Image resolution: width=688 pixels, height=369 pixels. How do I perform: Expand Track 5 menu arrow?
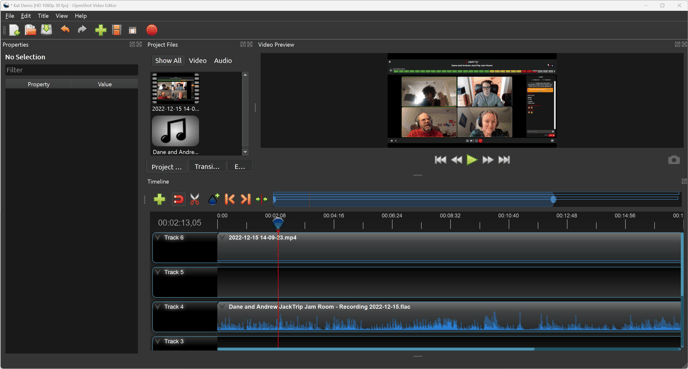tap(158, 272)
